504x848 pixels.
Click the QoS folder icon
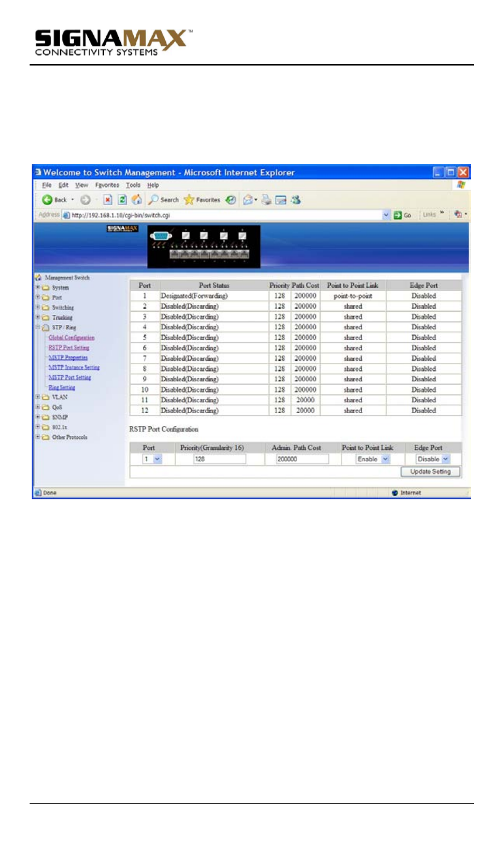click(x=45, y=407)
